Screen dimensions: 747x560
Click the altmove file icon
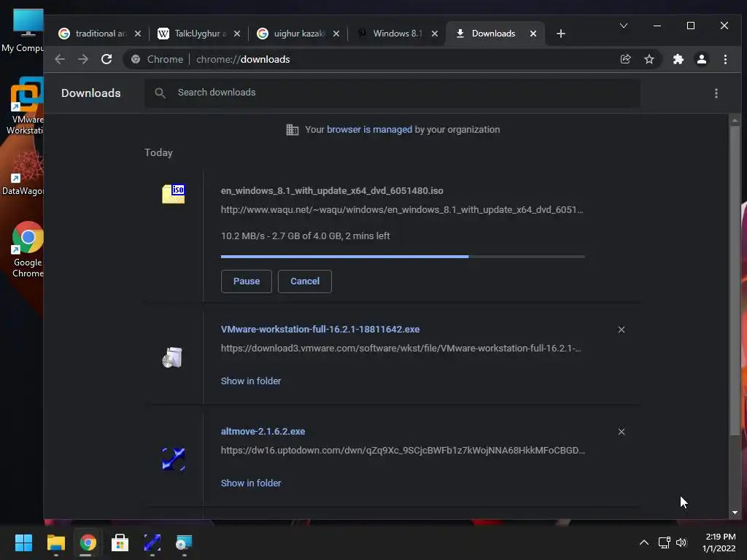[174, 459]
